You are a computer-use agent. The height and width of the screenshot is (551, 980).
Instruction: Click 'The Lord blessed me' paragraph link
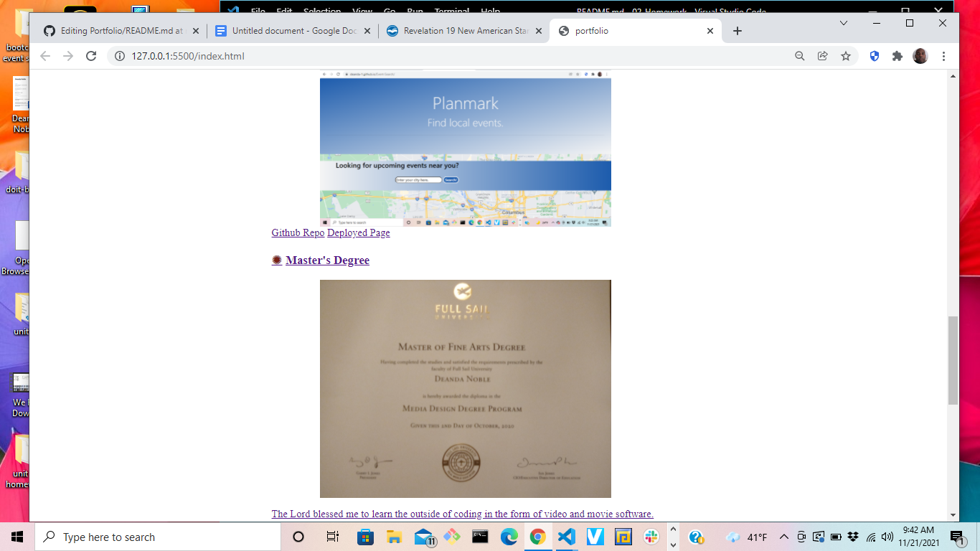[462, 514]
